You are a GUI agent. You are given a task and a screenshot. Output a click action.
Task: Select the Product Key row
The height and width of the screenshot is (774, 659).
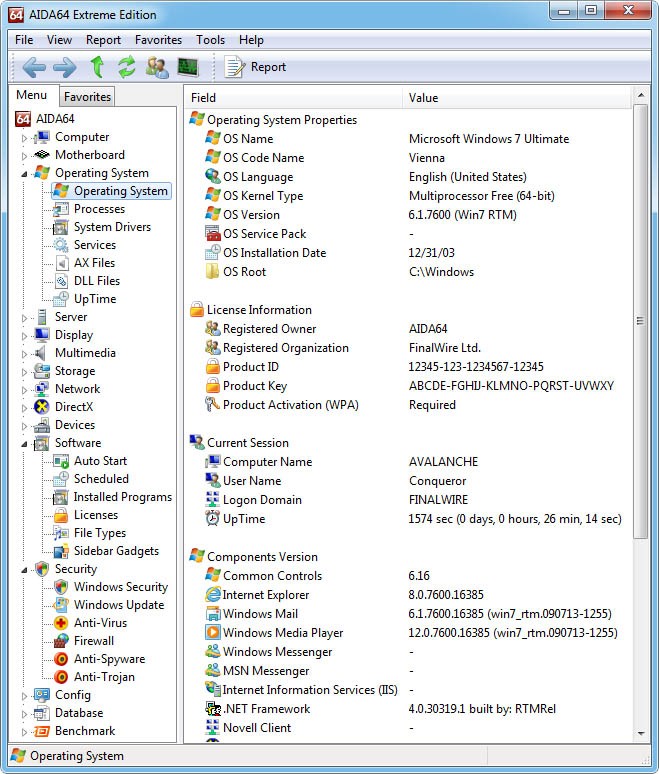click(410, 386)
